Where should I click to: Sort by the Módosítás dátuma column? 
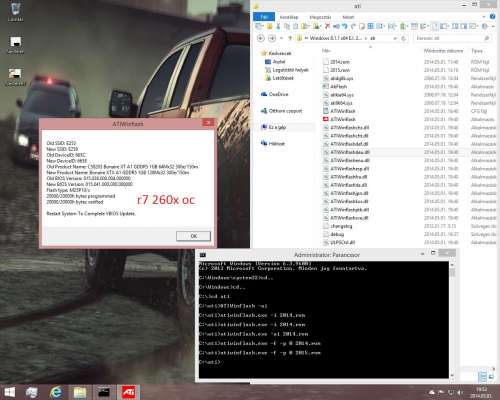coord(443,51)
